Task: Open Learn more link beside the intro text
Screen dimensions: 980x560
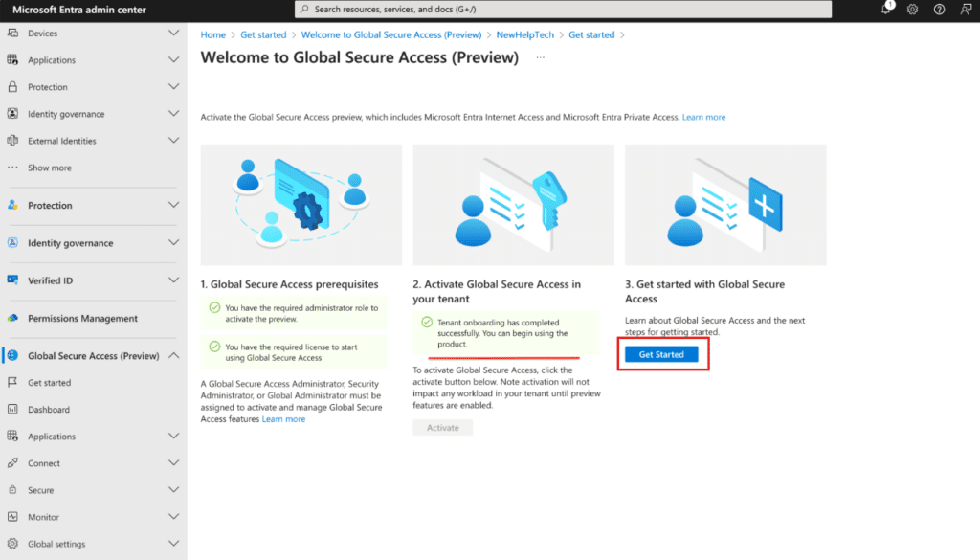Action: [703, 117]
